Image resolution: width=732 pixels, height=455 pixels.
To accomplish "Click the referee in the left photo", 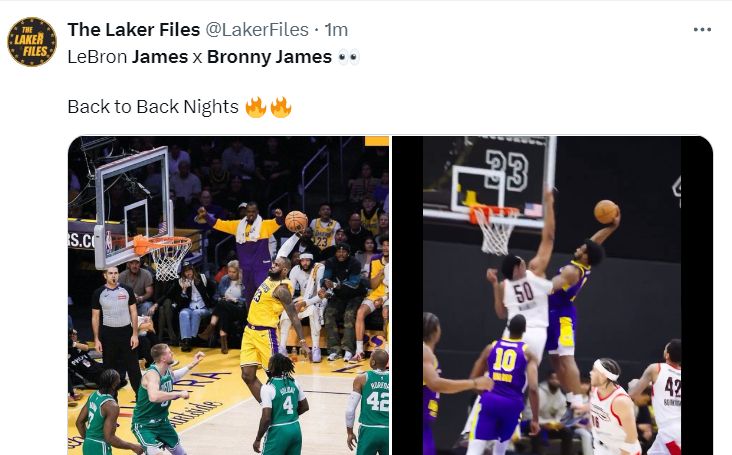I will (x=115, y=327).
